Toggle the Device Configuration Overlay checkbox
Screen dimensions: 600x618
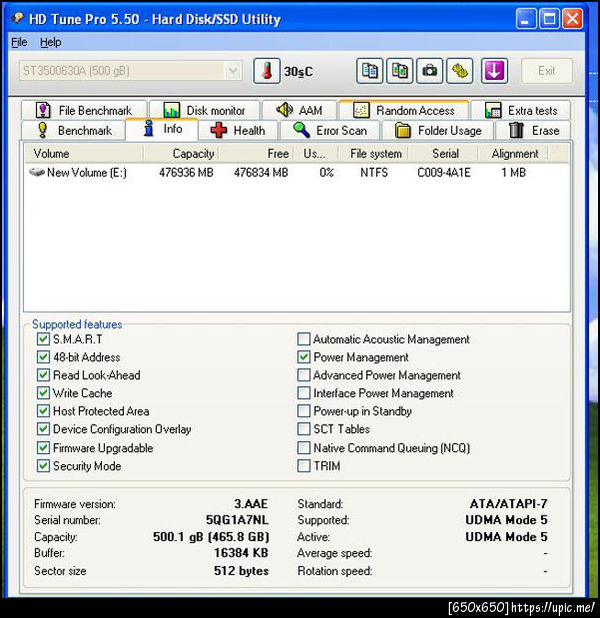pos(43,429)
